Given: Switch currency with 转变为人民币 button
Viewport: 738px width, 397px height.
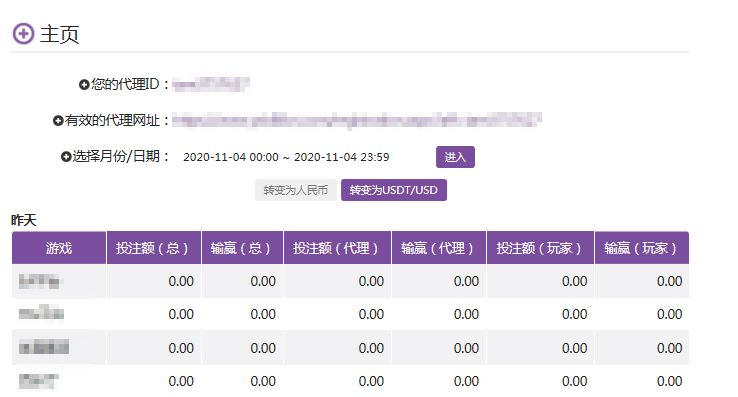Looking at the screenshot, I should 296,190.
